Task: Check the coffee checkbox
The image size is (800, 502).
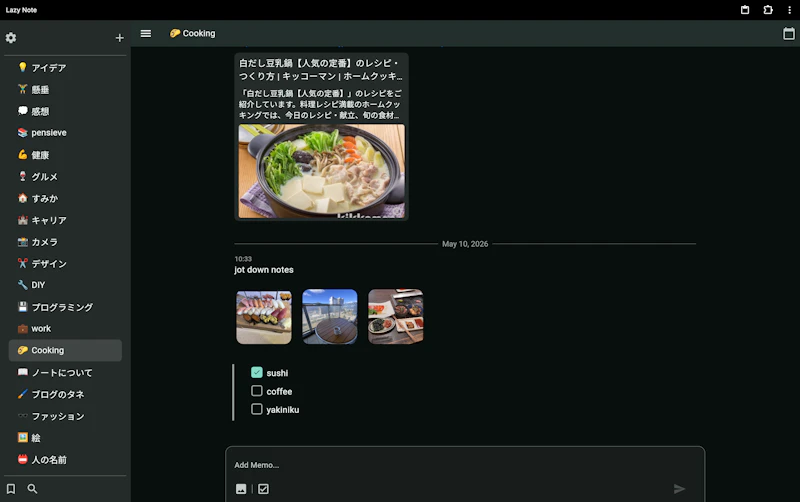Action: coord(257,391)
